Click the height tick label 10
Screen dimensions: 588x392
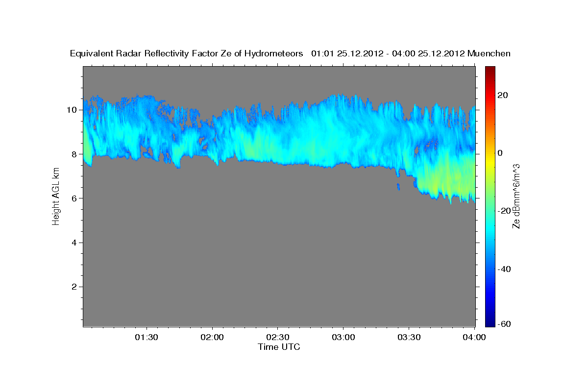coord(73,110)
